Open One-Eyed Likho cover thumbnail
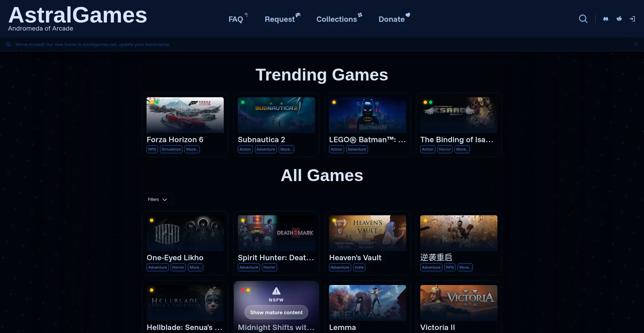The width and height of the screenshot is (644, 333). point(185,233)
